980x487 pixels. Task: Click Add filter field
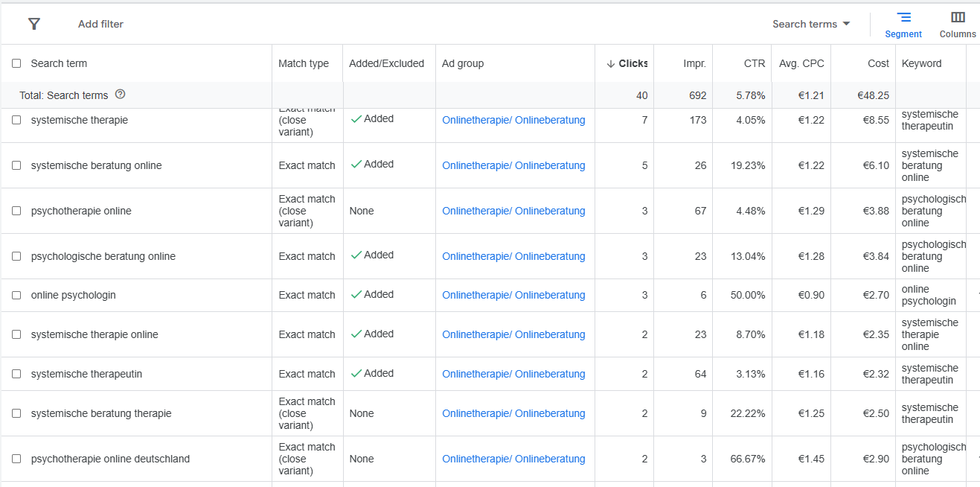100,24
